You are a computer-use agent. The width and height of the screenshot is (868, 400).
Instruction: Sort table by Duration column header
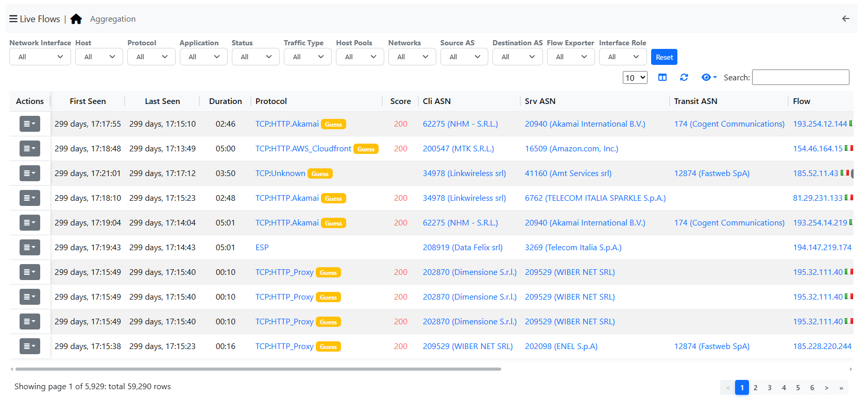point(225,101)
